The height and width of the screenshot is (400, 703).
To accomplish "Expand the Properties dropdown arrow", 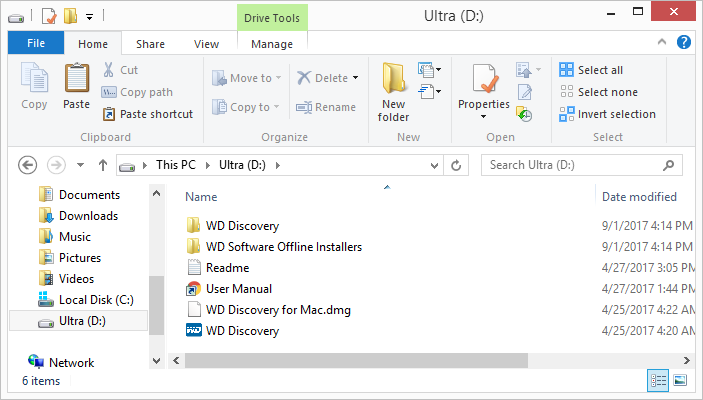I will tap(483, 117).
